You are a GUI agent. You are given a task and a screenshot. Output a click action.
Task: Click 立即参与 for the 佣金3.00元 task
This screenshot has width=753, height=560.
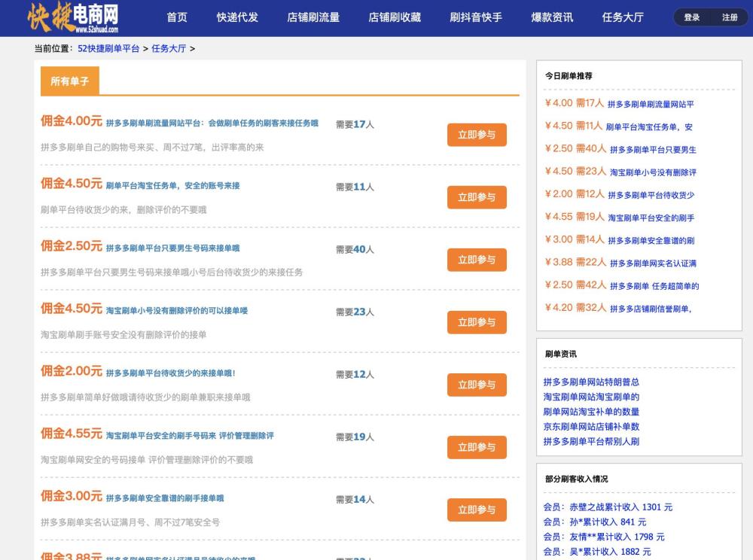click(477, 510)
